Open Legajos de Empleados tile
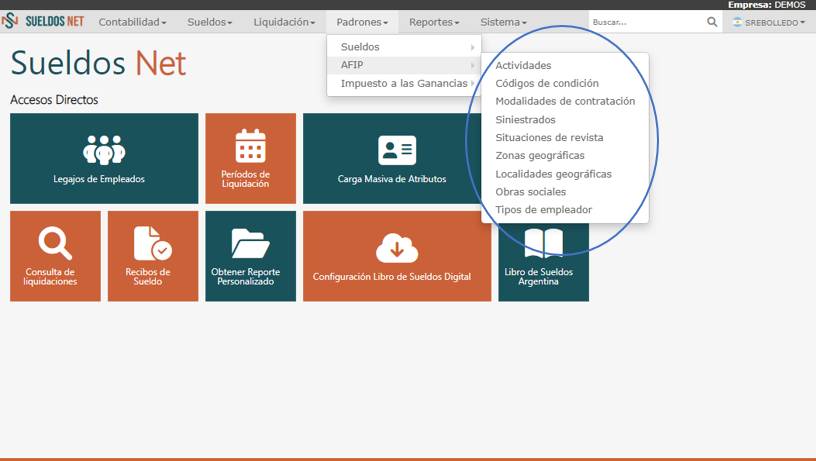The width and height of the screenshot is (816, 461). (104, 158)
